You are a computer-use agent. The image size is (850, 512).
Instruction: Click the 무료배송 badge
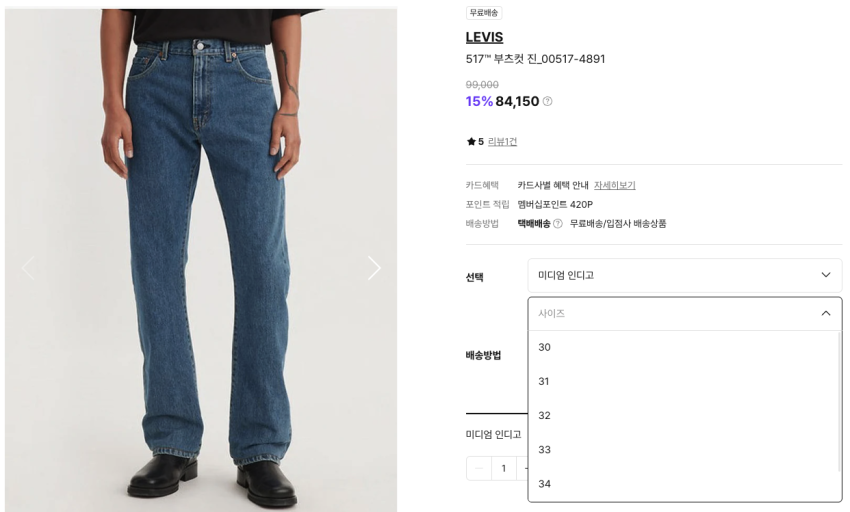[484, 12]
